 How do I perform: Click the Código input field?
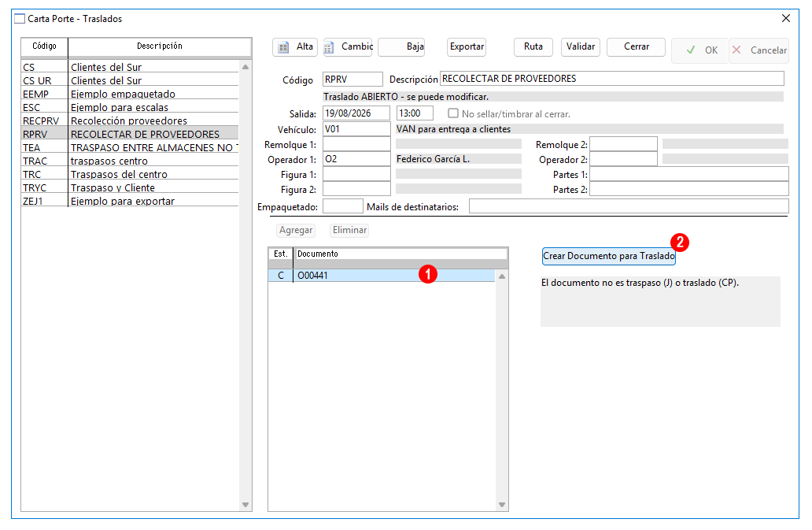[x=352, y=80]
